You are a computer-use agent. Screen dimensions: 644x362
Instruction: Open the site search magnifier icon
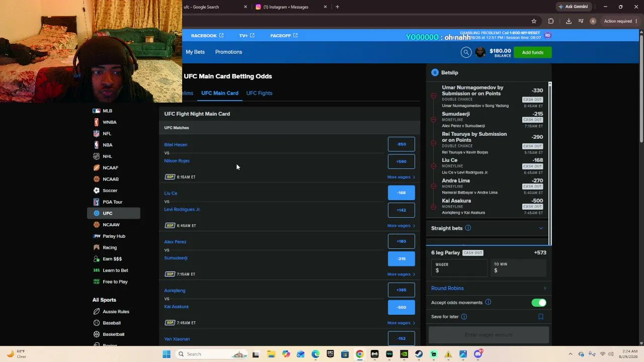pos(466,52)
